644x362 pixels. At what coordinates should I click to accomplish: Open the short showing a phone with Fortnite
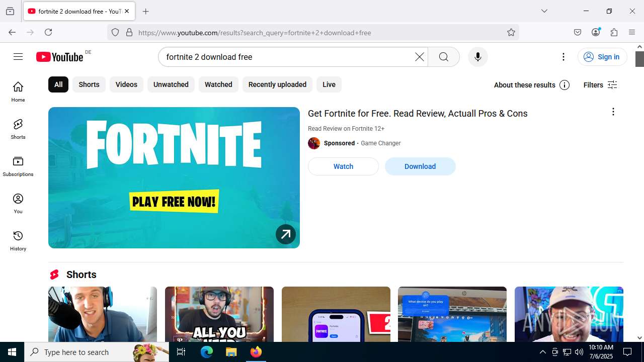tap(336, 314)
